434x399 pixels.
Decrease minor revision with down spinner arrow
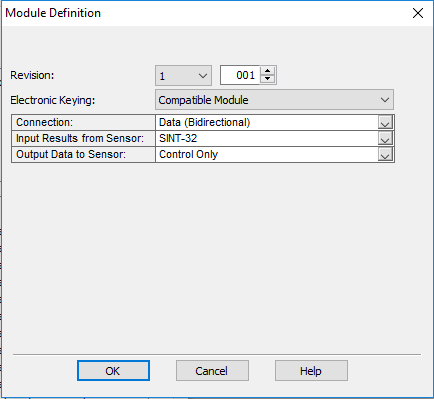pyautogui.click(x=267, y=79)
